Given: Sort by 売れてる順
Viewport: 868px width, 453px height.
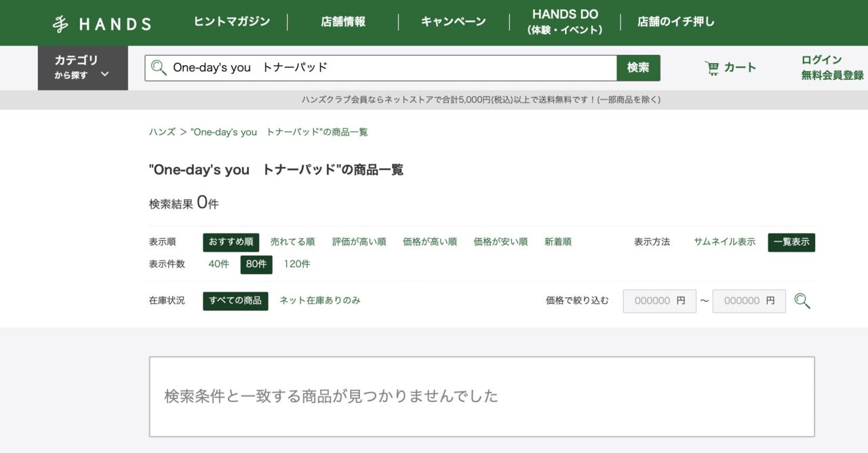Looking at the screenshot, I should click(292, 242).
